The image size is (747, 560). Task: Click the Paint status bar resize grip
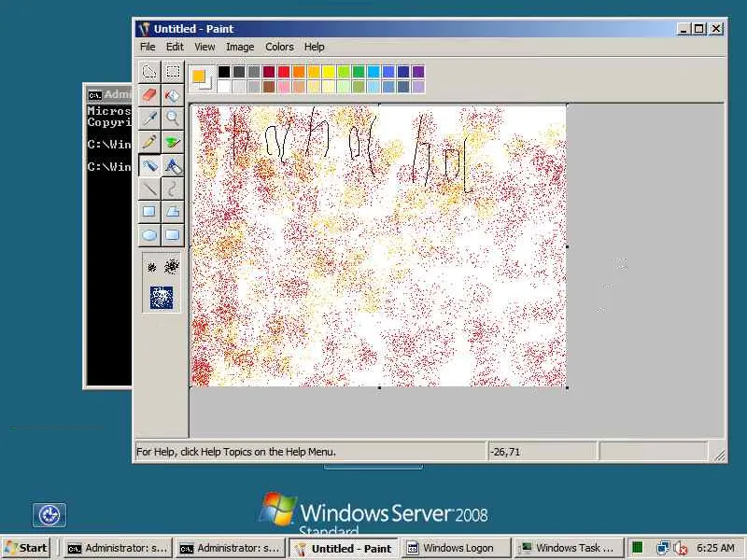719,455
